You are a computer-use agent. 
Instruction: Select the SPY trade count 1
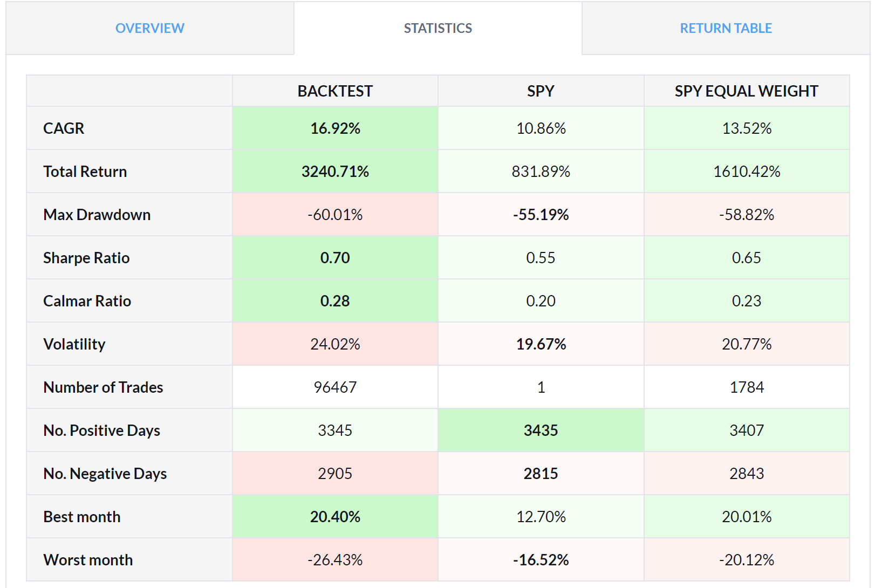point(541,387)
